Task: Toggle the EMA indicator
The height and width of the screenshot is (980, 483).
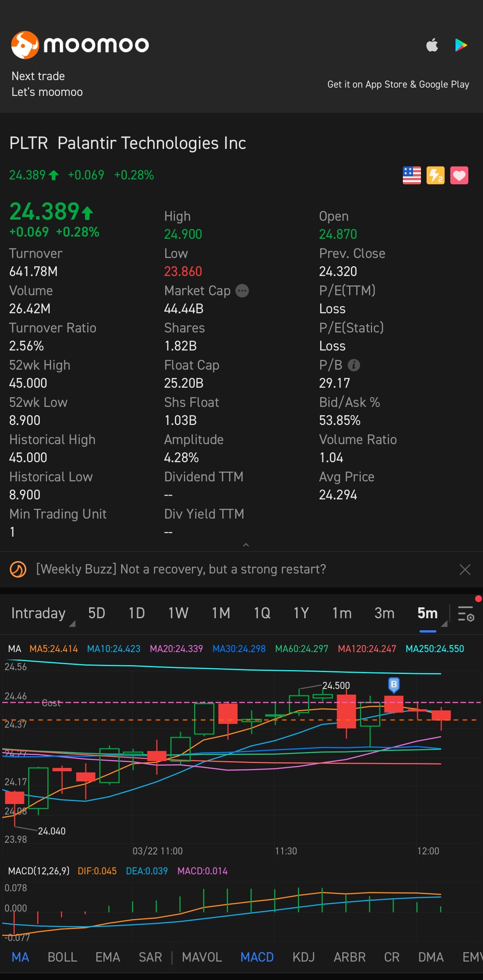Action: (108, 957)
